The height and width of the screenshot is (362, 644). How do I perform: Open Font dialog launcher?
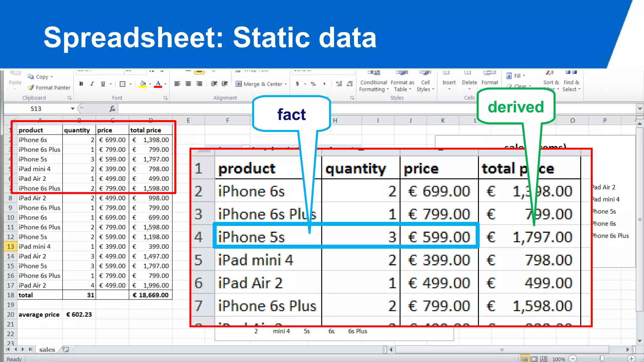(165, 98)
